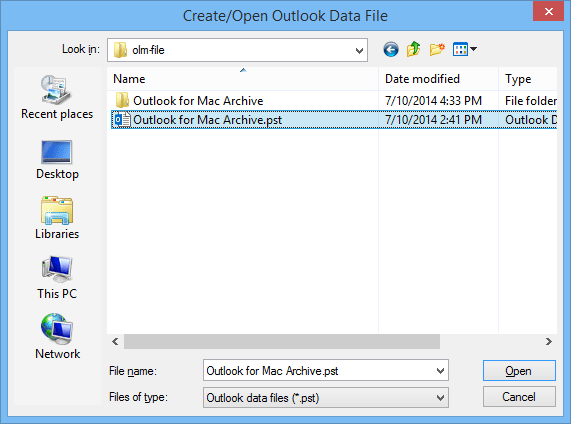Create a new folder
Image resolution: width=571 pixels, height=424 pixels.
coord(437,49)
